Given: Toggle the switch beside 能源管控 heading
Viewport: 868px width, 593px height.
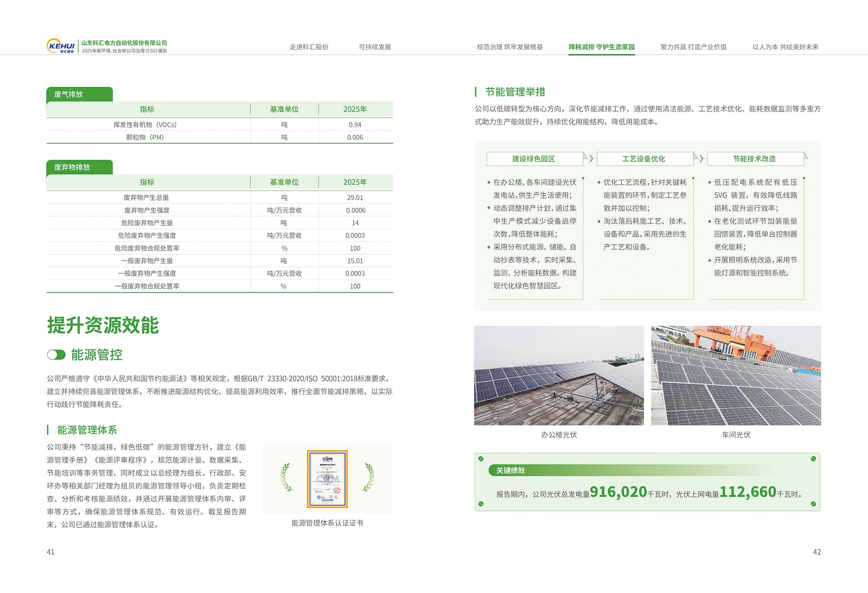Looking at the screenshot, I should pyautogui.click(x=56, y=355).
